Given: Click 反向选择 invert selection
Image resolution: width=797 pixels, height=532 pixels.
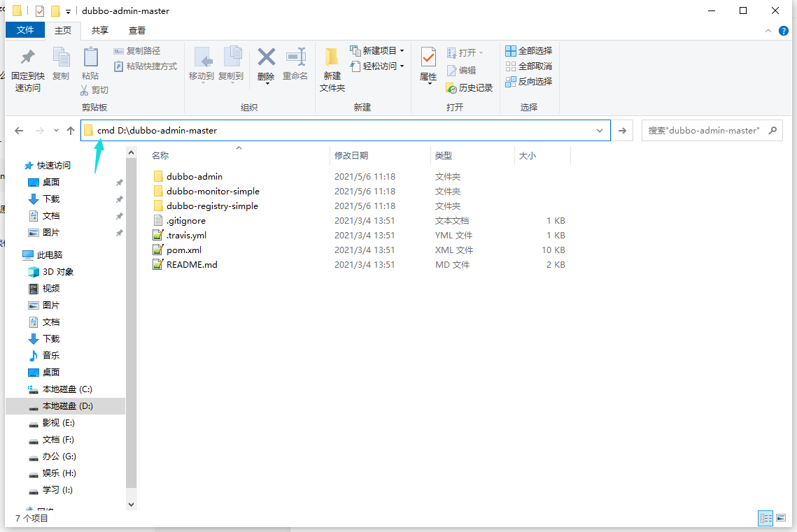Looking at the screenshot, I should tap(528, 81).
